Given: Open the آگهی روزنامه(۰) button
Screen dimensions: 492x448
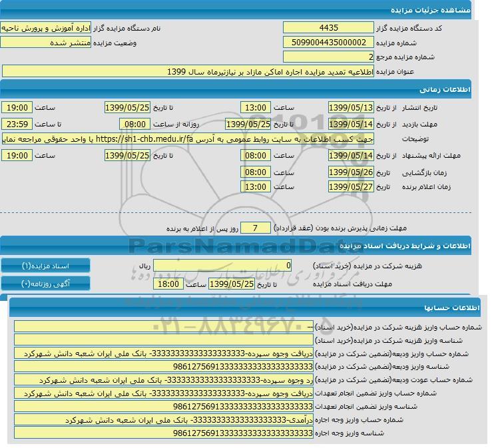Looking at the screenshot, I should pyautogui.click(x=45, y=284).
